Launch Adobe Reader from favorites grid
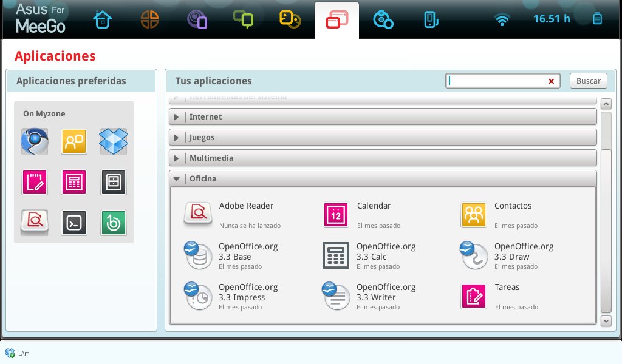Viewport: 622px width, 364px height. [x=35, y=223]
